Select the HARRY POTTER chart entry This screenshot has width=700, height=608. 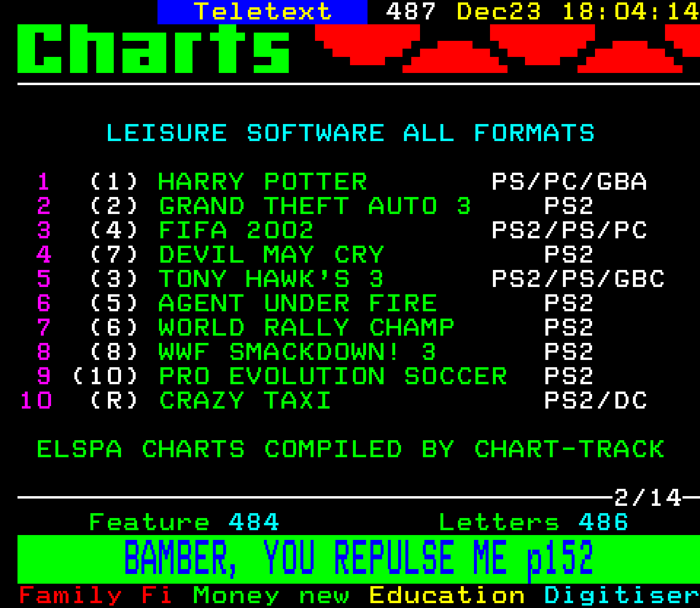click(262, 181)
